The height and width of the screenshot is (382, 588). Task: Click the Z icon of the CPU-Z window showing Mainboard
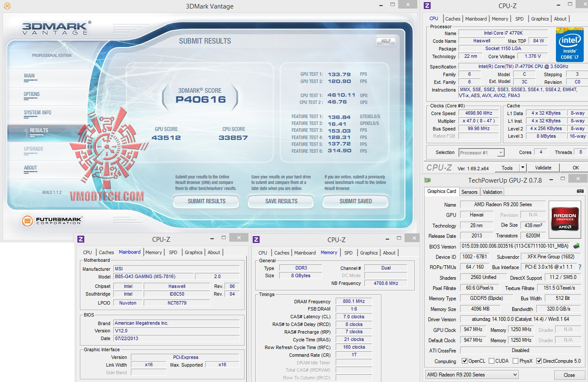81,240
